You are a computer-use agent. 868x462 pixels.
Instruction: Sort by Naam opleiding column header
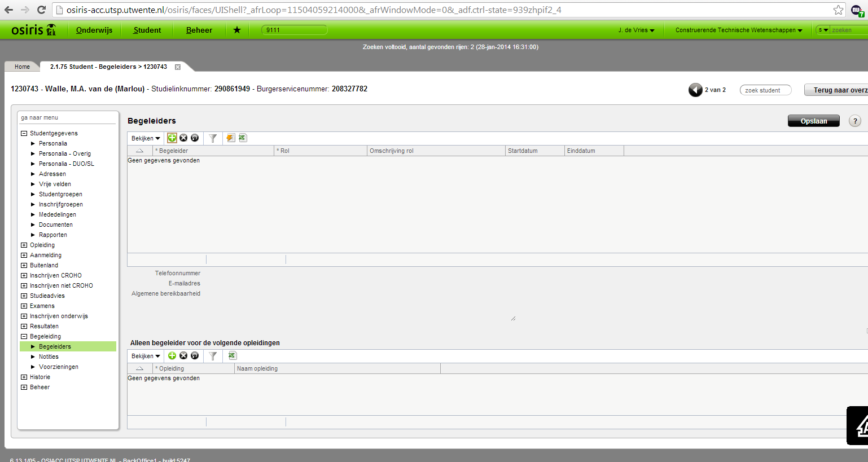point(337,368)
